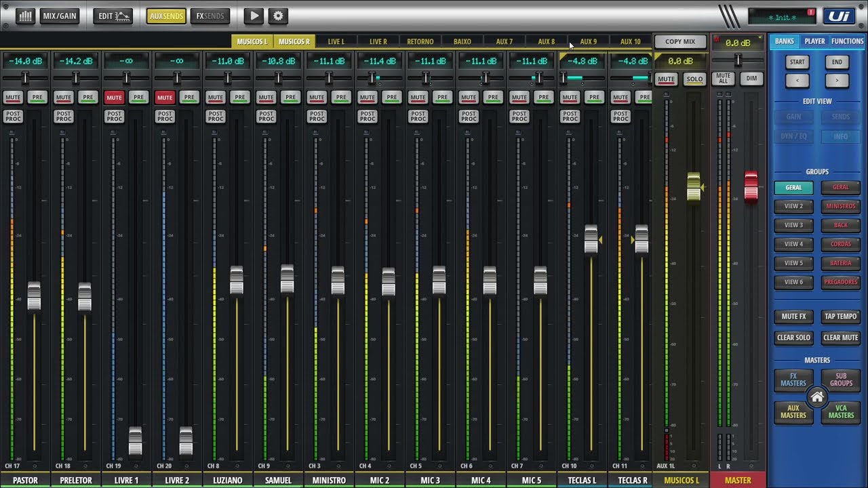Open SUB GROUPS view
The image size is (868, 488).
click(841, 380)
